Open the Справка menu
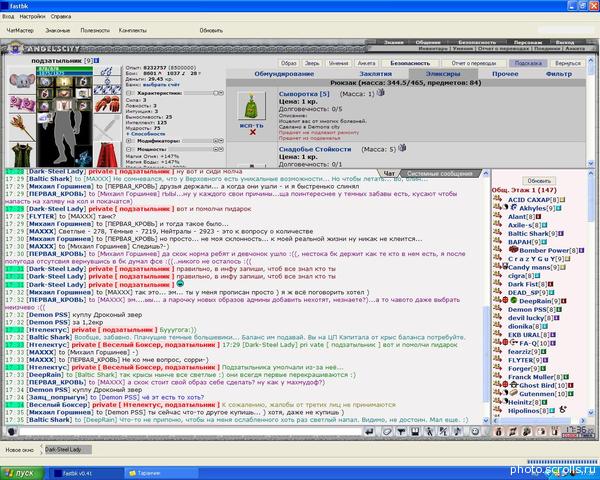The width and height of the screenshot is (600, 480). point(60,16)
